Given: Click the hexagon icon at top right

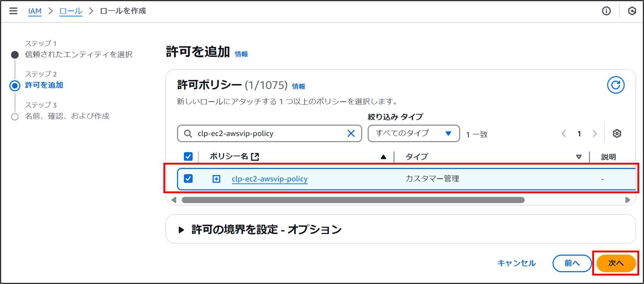Looking at the screenshot, I should tap(632, 11).
